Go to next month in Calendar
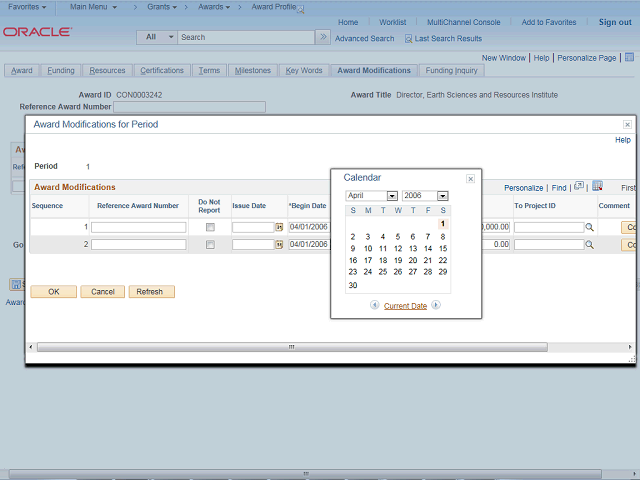This screenshot has width=640, height=480. pyautogui.click(x=436, y=305)
